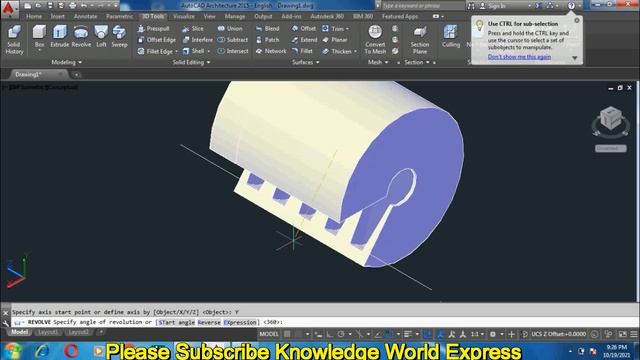Activate the Revolve tool

tap(81, 36)
